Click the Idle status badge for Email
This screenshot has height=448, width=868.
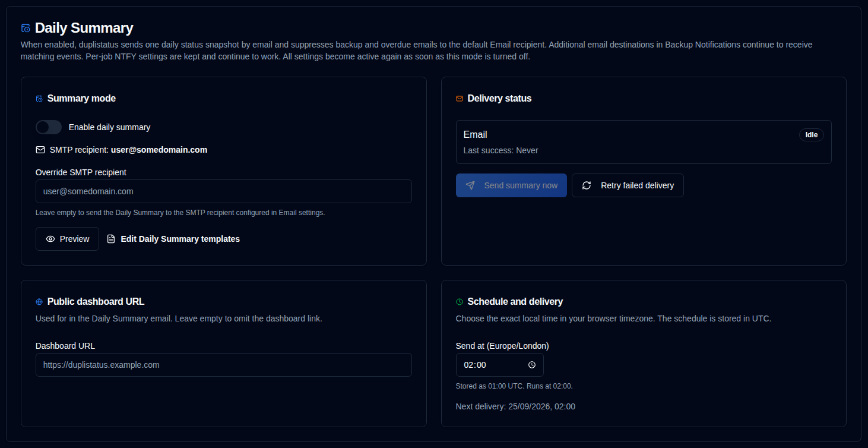pyautogui.click(x=811, y=135)
